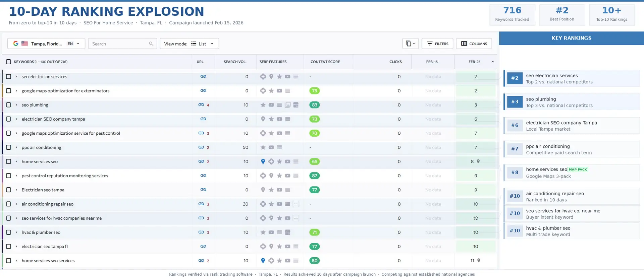Image resolution: width=644 pixels, height=277 pixels.
Task: Click the copy icon button beside Filters
Action: 410,44
